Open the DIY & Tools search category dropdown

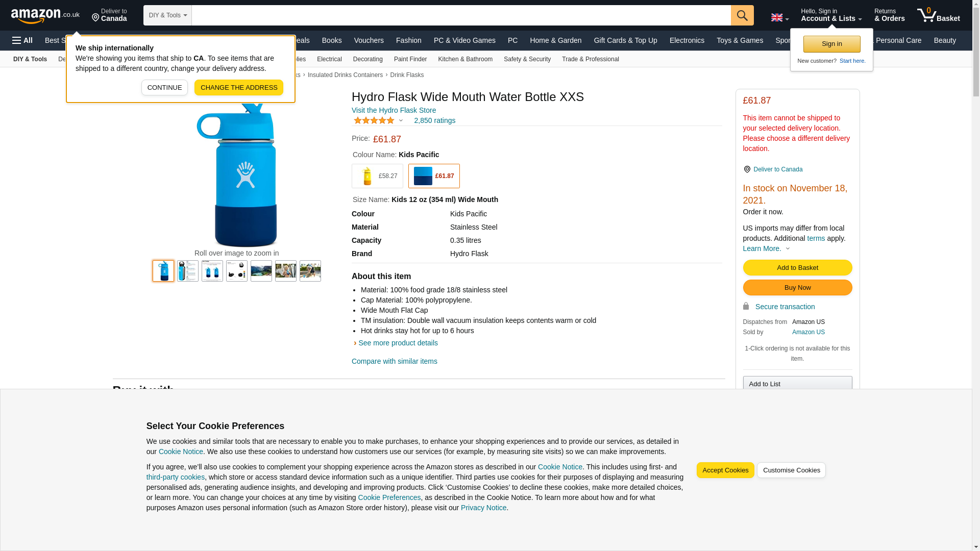click(167, 15)
